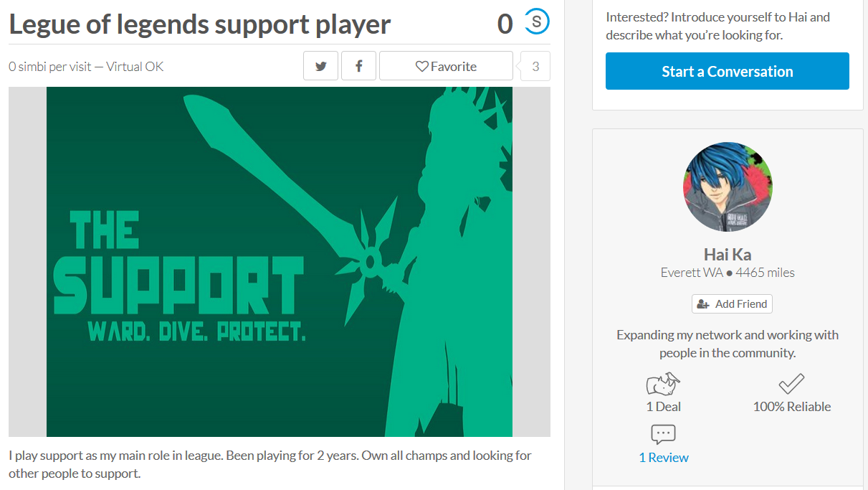
Task: Click the favorites count 3 badge
Action: [x=535, y=66]
